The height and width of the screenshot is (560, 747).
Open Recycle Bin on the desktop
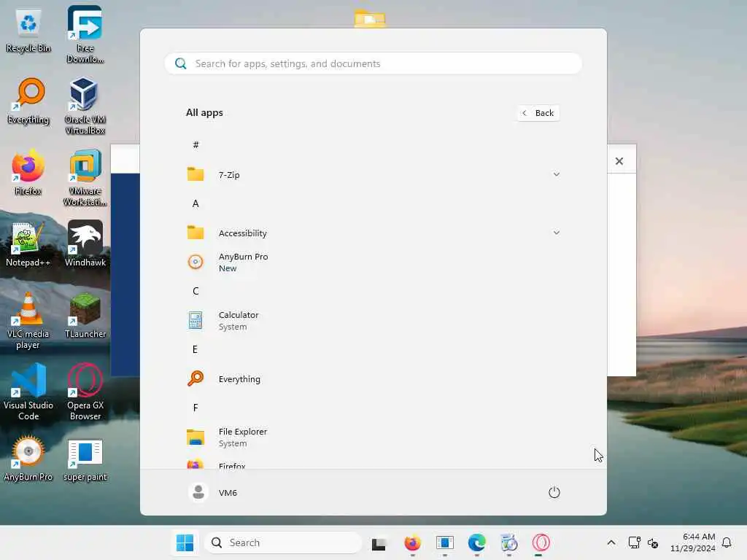click(28, 31)
